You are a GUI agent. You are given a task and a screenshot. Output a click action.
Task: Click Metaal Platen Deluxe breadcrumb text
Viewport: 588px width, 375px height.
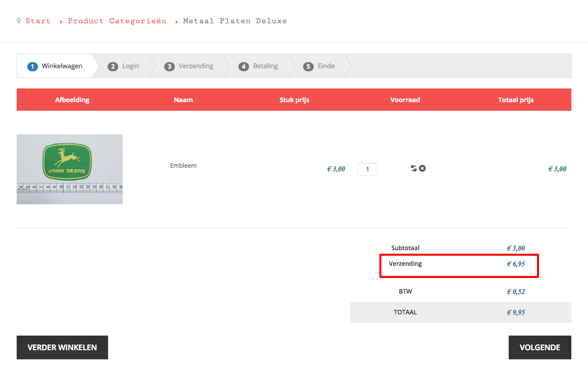point(235,21)
